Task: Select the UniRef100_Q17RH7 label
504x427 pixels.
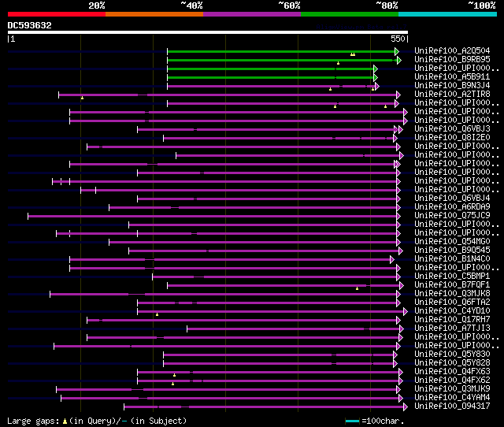Action: (x=452, y=320)
